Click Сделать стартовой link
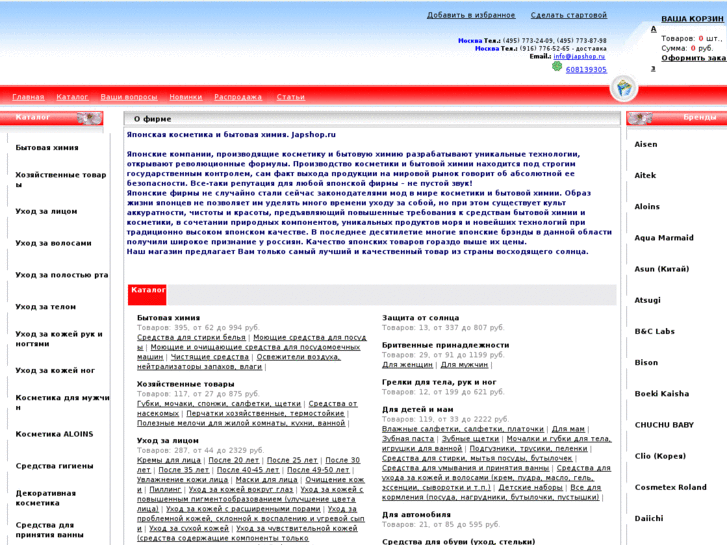This screenshot has height=545, width=727. click(569, 15)
